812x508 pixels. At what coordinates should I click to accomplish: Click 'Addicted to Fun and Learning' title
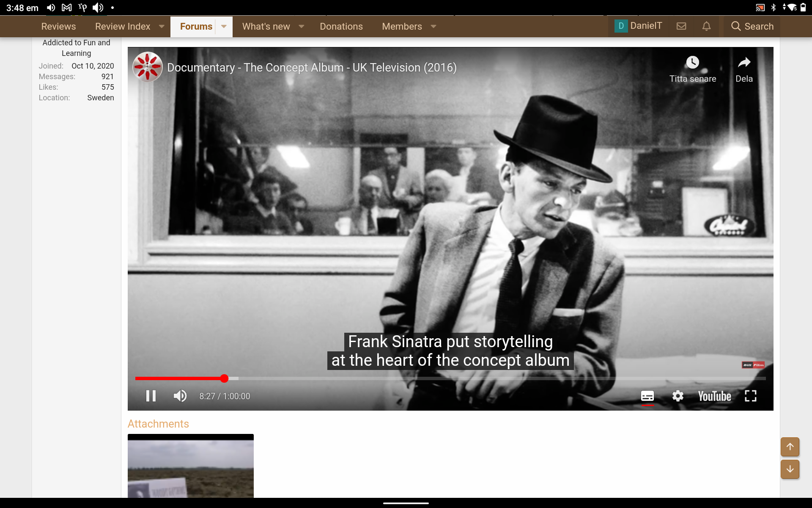(77, 48)
